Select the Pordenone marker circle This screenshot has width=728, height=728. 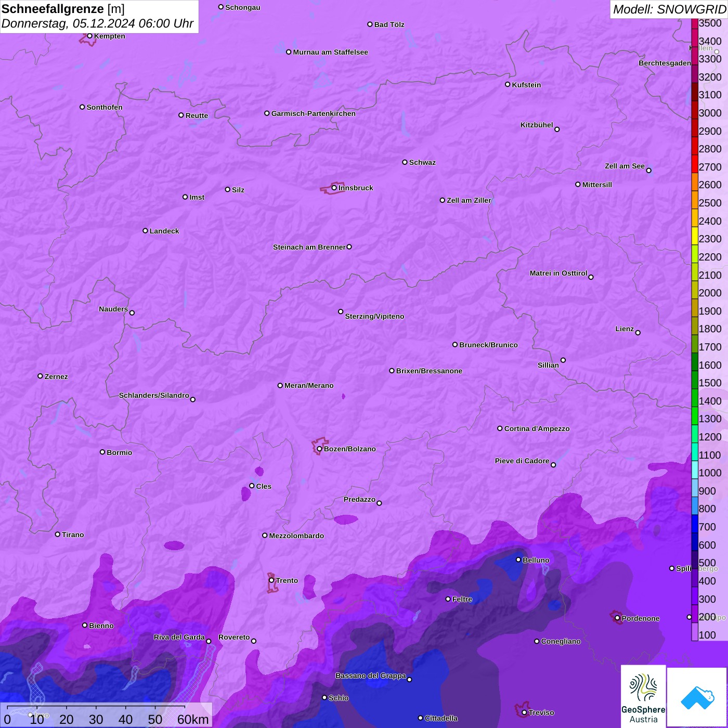pos(617,618)
